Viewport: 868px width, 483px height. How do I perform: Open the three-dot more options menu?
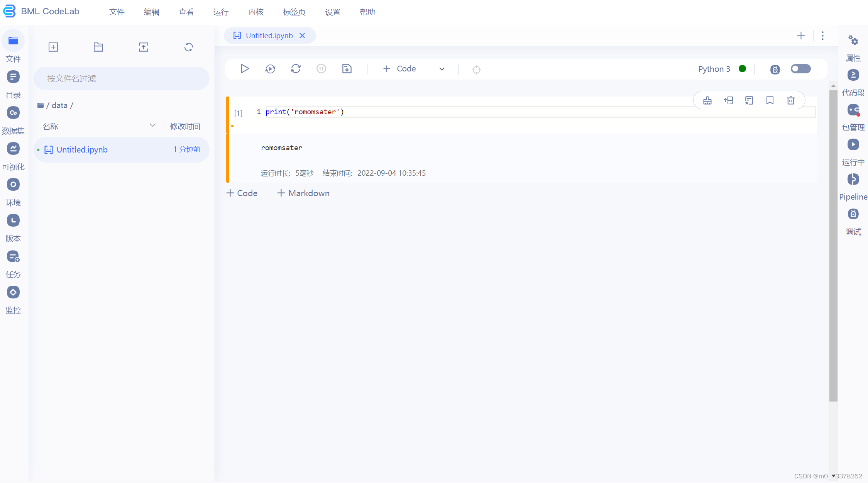click(822, 36)
